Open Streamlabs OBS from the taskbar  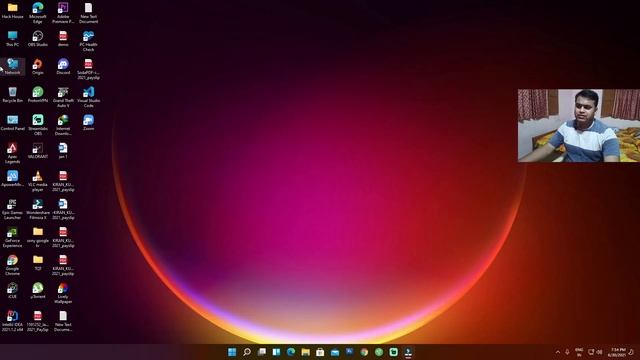click(393, 352)
